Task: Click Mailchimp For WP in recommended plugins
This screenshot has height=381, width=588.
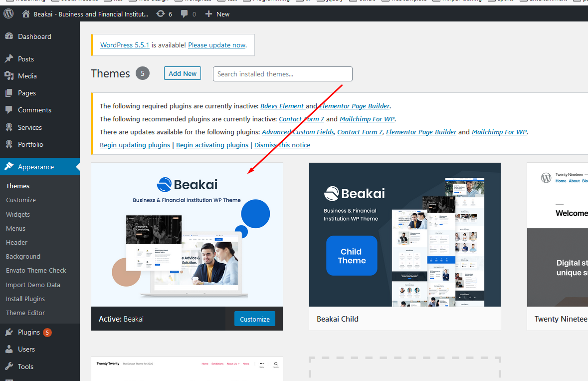Action: point(367,119)
